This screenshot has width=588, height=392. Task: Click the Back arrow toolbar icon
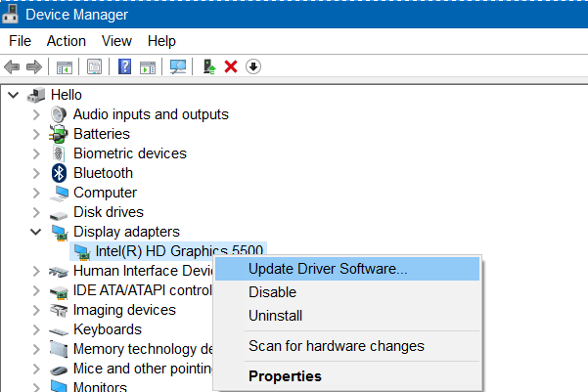click(x=13, y=66)
